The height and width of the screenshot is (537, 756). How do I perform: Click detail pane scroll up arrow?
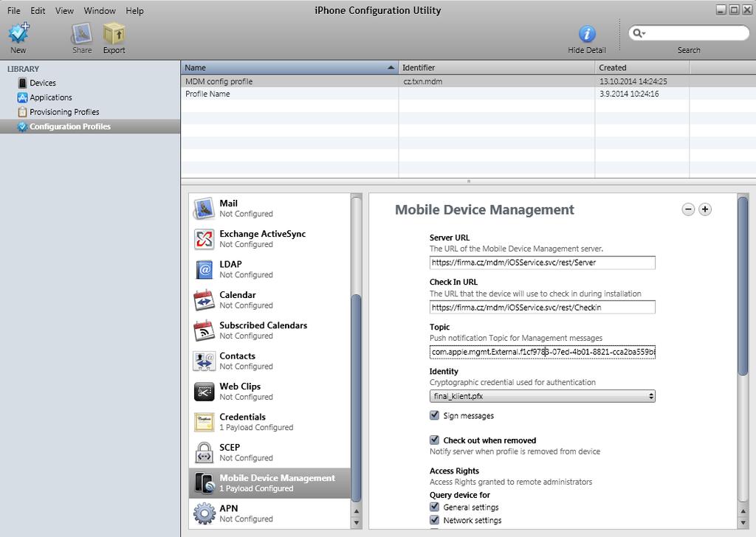tap(743, 511)
